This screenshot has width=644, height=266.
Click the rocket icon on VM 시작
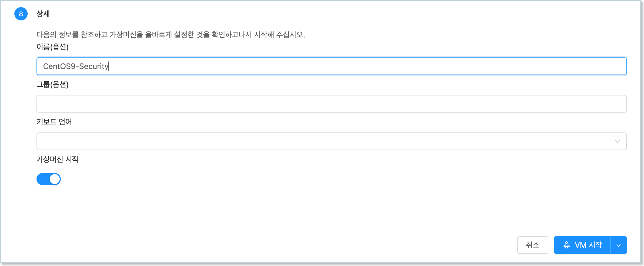566,245
